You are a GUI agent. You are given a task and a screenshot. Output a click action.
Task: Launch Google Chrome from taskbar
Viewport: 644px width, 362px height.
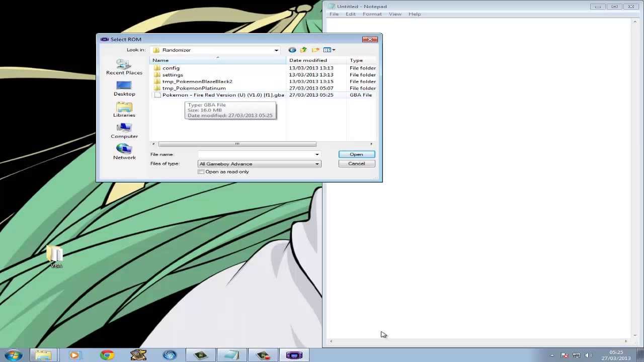(107, 355)
